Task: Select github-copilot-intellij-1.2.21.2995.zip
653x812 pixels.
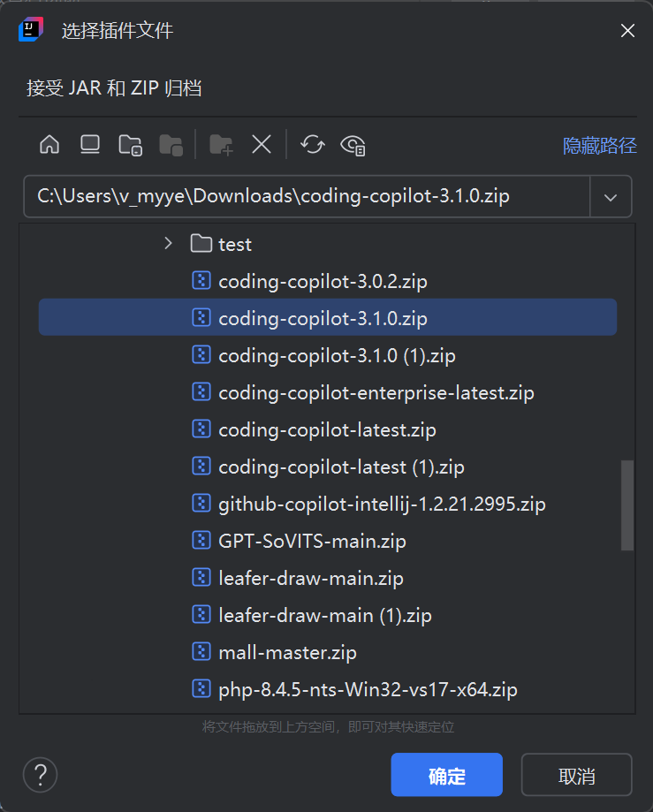Action: coord(382,504)
